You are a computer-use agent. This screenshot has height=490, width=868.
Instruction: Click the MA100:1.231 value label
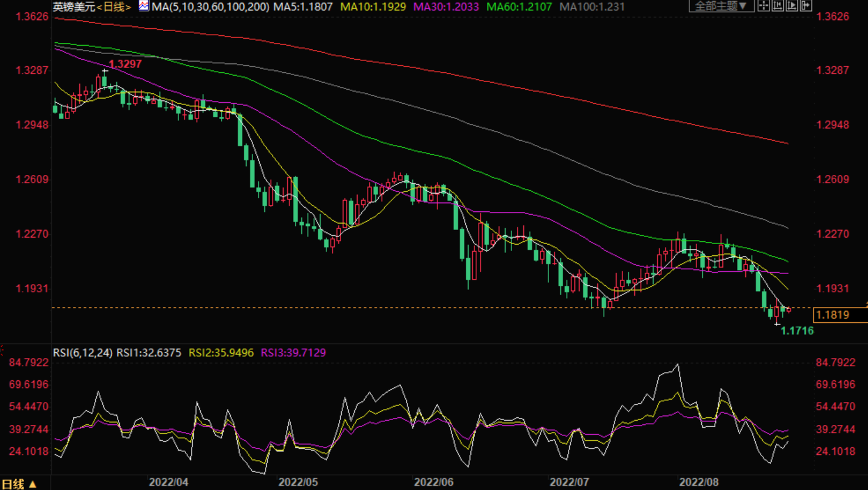tap(592, 7)
